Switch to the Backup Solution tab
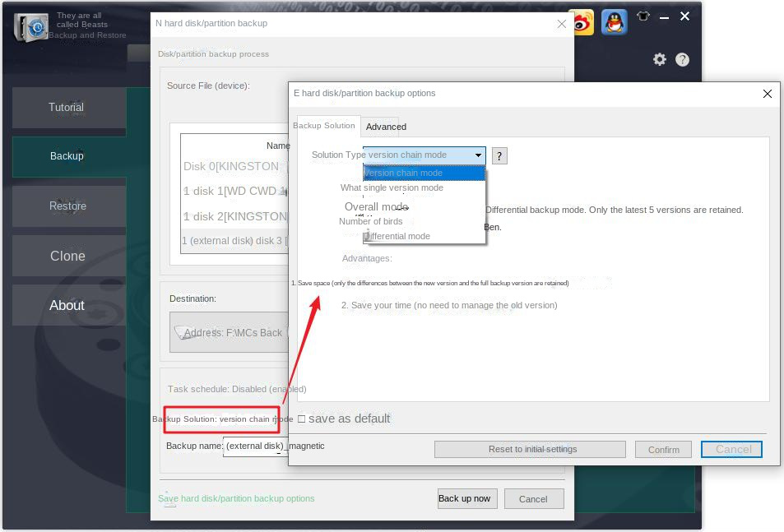 (325, 126)
